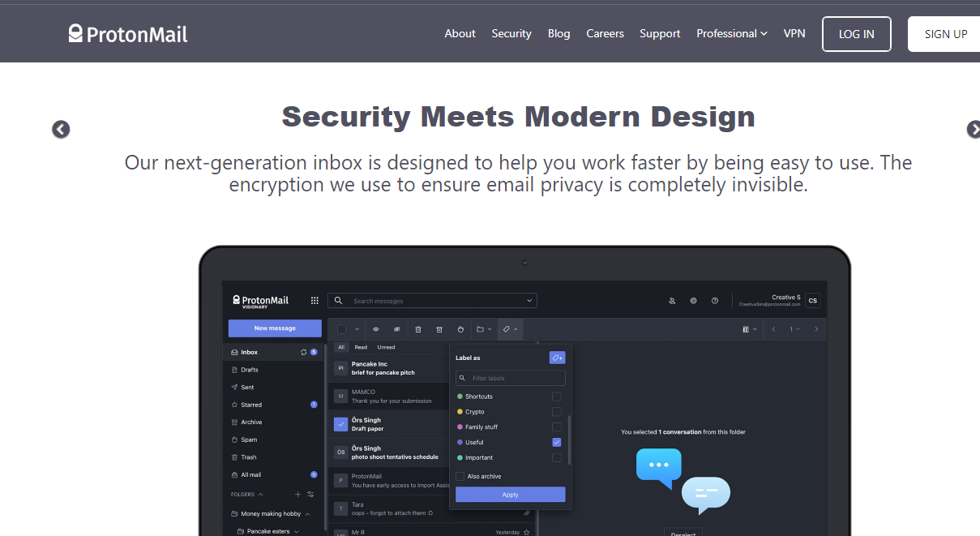Screen dimensions: 980x536
Task: Click the CS user avatar
Action: [x=813, y=301]
